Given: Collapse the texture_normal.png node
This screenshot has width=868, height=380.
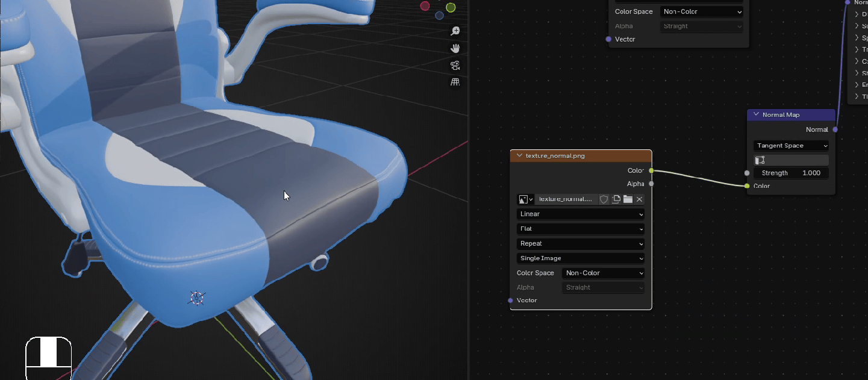Looking at the screenshot, I should click(519, 155).
